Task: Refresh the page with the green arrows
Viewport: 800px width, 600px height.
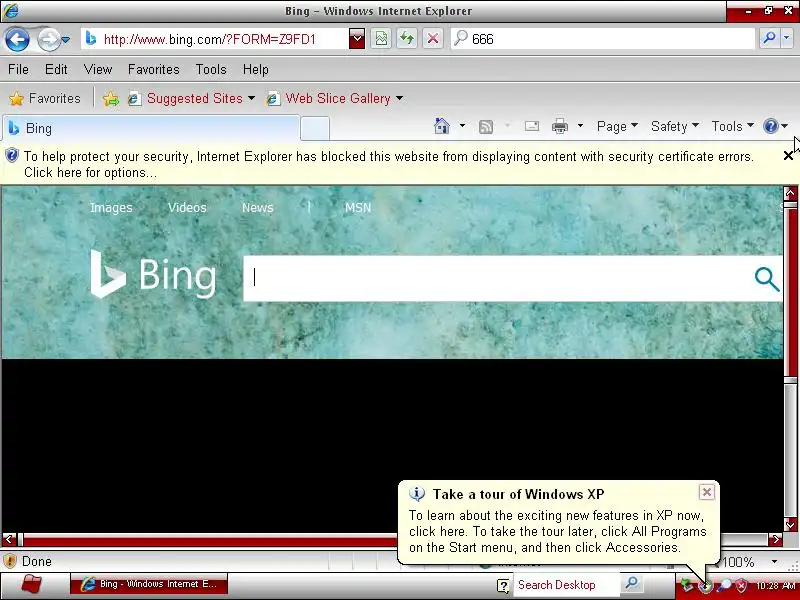Action: 407,39
